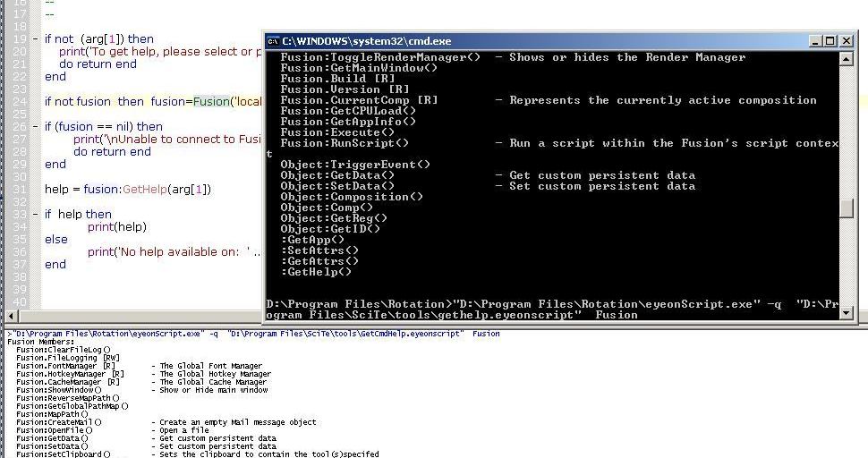Click 'Fusion:OpenFile()' in the output pane
The height and width of the screenshot is (458, 868).
55,429
